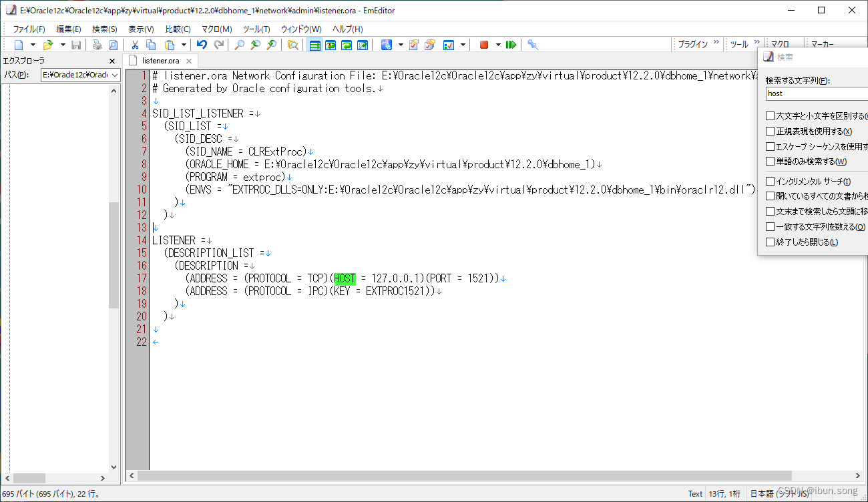Enable 文末まで検索したら文頭に移動 checkbox
Screen dimensions: 868x502
770,212
